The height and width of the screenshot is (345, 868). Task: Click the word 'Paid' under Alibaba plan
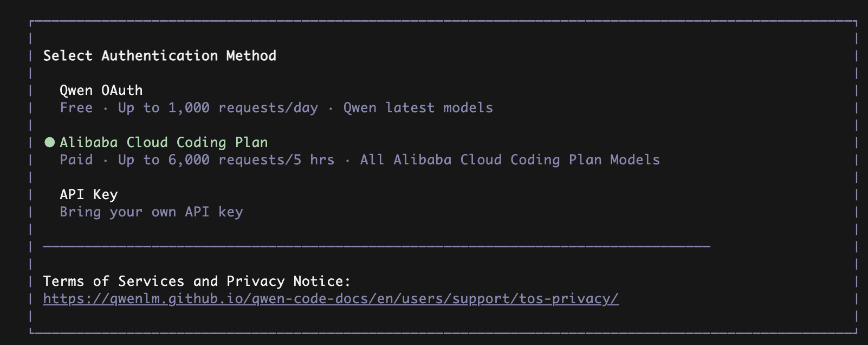coord(76,159)
